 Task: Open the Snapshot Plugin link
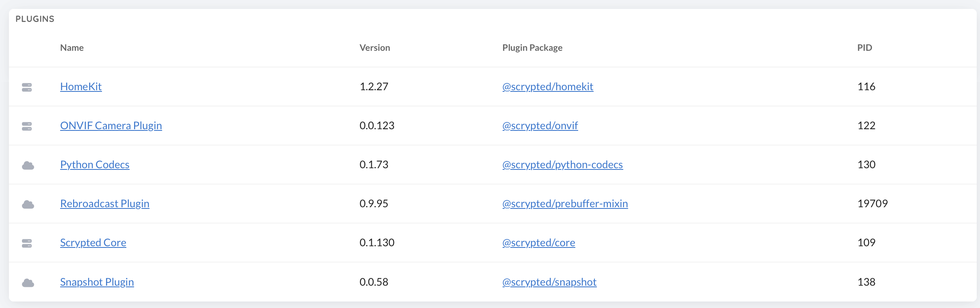pyautogui.click(x=97, y=282)
